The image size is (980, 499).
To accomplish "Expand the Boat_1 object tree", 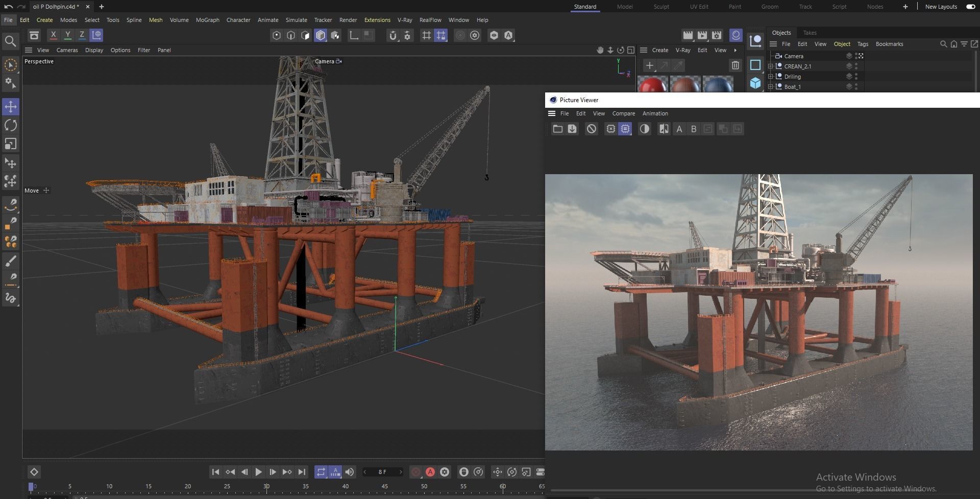I will coord(771,87).
